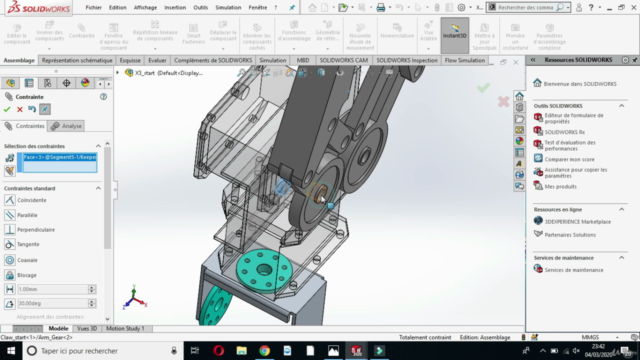Collapse Contraintes standard section
This screenshot has height=360, width=640.
(x=98, y=188)
